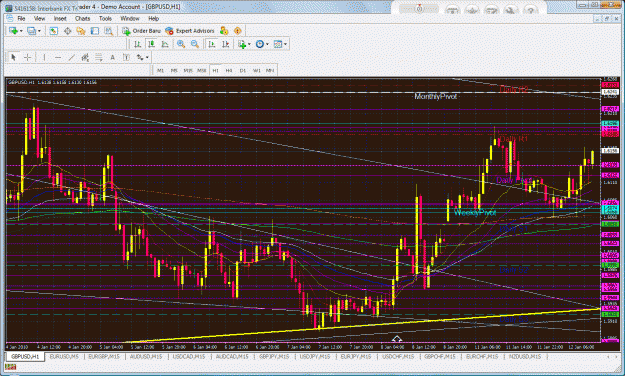Select the Fibonacci Retracement tool

(98, 57)
